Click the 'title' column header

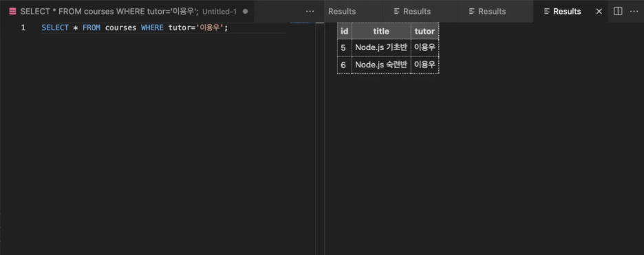[381, 31]
